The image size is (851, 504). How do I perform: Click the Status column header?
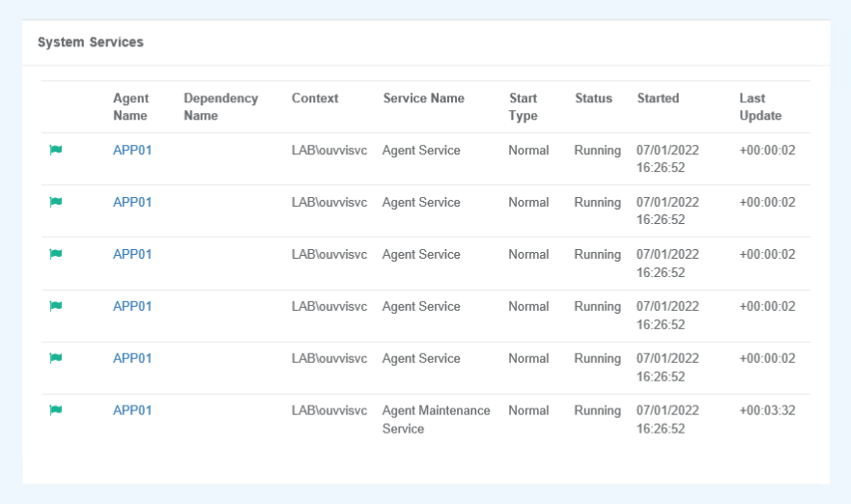tap(594, 98)
